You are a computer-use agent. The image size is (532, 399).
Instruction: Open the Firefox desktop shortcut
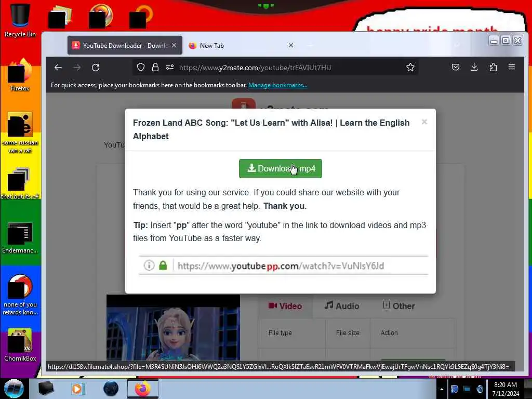coord(20,75)
